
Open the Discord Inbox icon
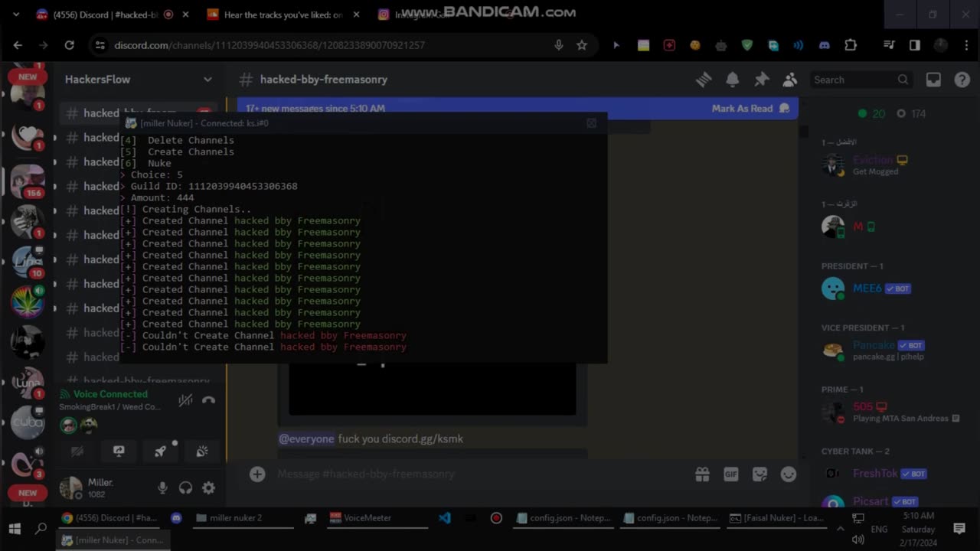933,80
